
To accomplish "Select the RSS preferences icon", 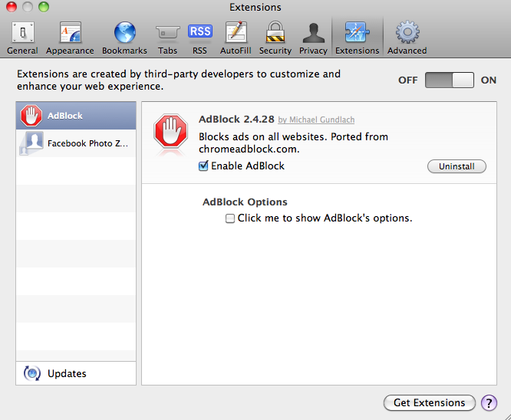I will coord(199,38).
